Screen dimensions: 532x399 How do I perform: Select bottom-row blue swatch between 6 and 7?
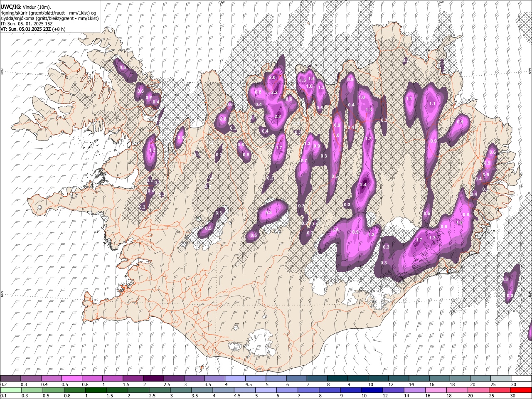point(287,390)
